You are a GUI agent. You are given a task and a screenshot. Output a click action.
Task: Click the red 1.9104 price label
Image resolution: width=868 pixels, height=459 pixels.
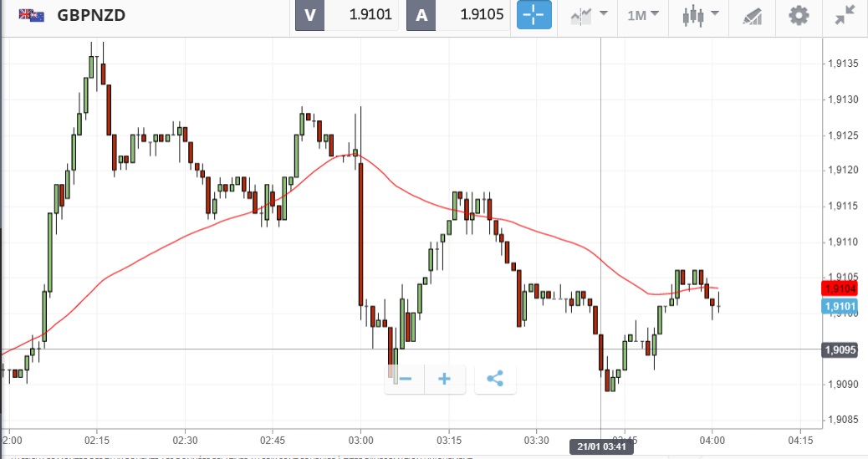coord(840,288)
